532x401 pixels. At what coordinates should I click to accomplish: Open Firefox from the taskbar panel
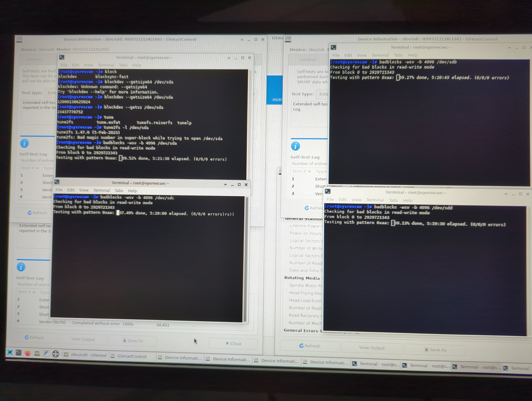[28, 353]
